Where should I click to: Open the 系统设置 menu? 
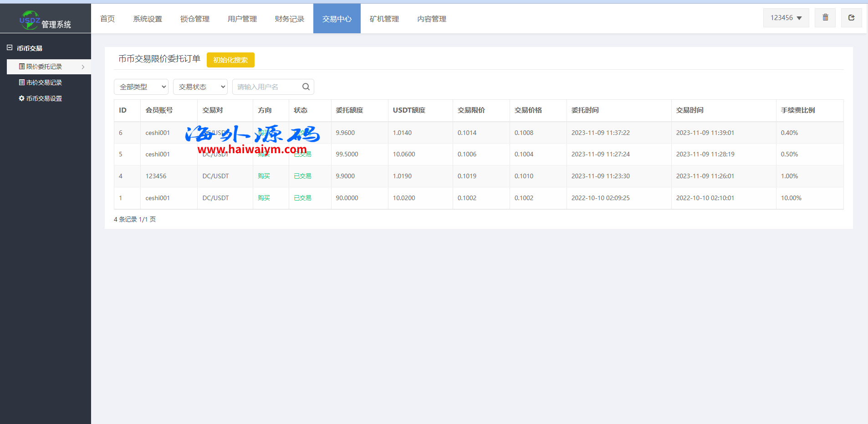click(x=148, y=19)
